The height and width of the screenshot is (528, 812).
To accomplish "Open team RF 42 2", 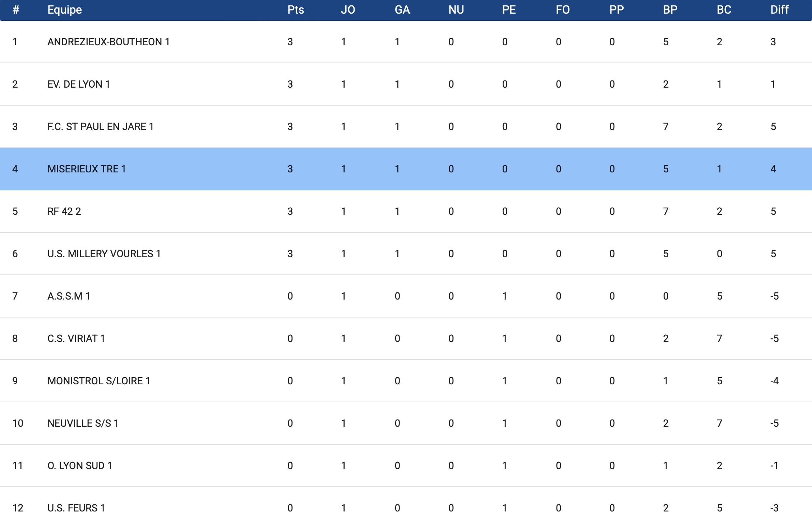I will point(64,212).
